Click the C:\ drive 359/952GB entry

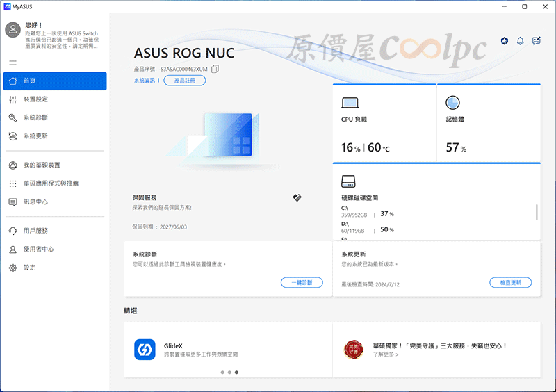pos(368,212)
